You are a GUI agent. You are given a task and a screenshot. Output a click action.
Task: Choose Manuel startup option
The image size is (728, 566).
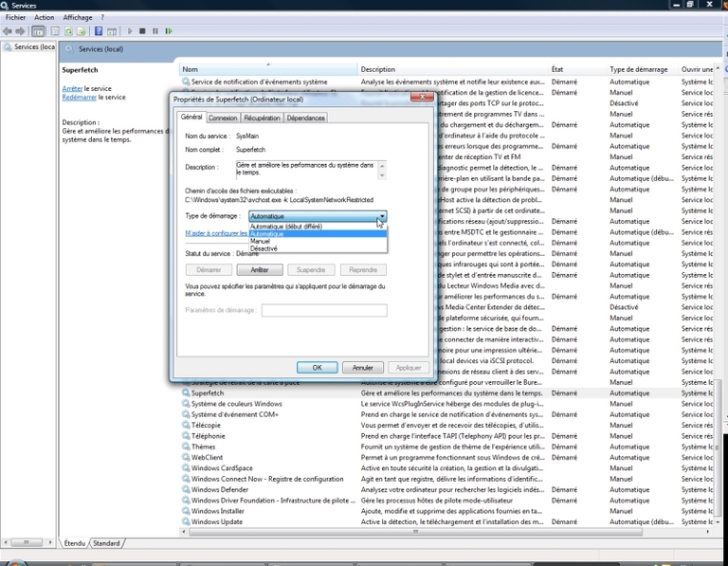318,241
